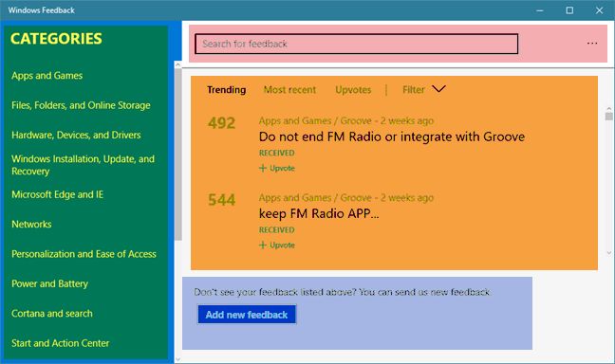Select Microsoft Edge and IE category
This screenshot has width=615, height=364.
click(x=57, y=194)
